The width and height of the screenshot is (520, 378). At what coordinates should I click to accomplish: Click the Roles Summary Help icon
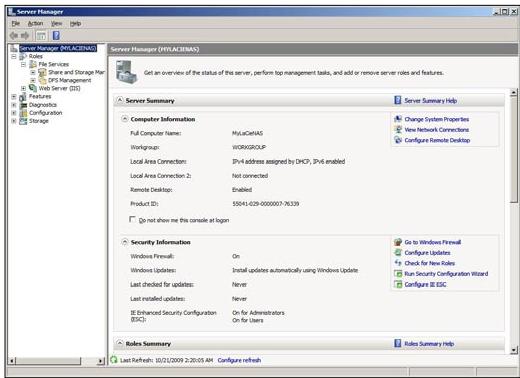(x=398, y=343)
